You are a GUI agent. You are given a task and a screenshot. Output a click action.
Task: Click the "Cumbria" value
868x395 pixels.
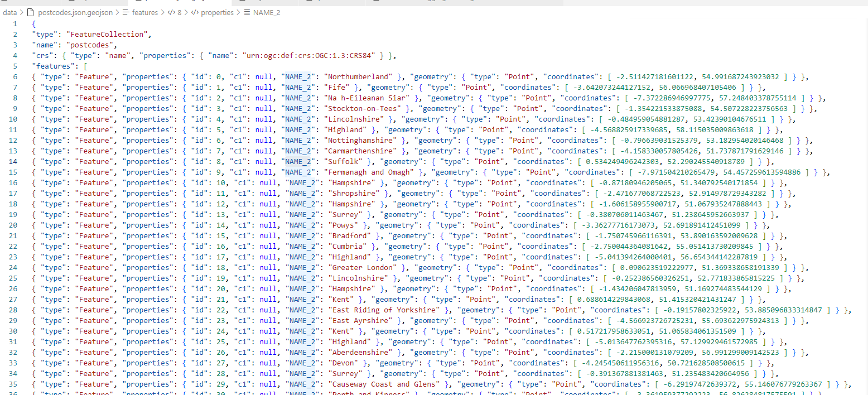tap(348, 246)
